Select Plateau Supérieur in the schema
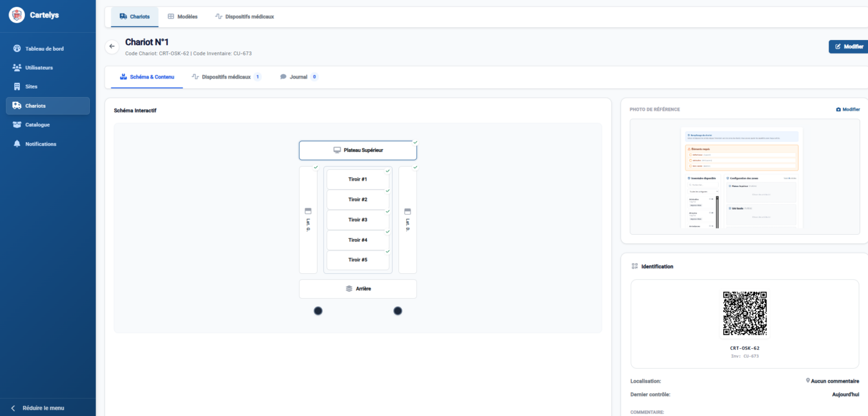The width and height of the screenshot is (868, 416). click(358, 150)
